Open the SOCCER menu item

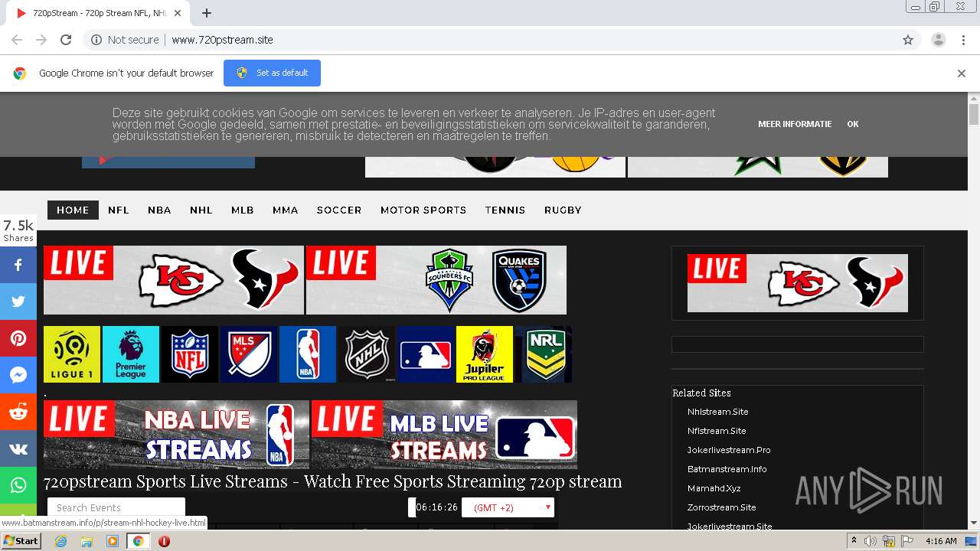[x=339, y=210]
